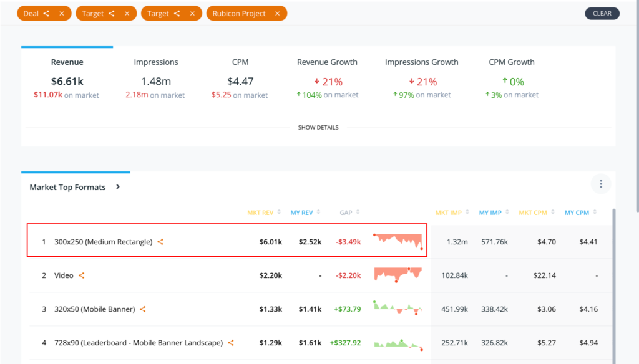Sort by MKT IMP column
Screen dimensions: 639x364
[x=452, y=213]
